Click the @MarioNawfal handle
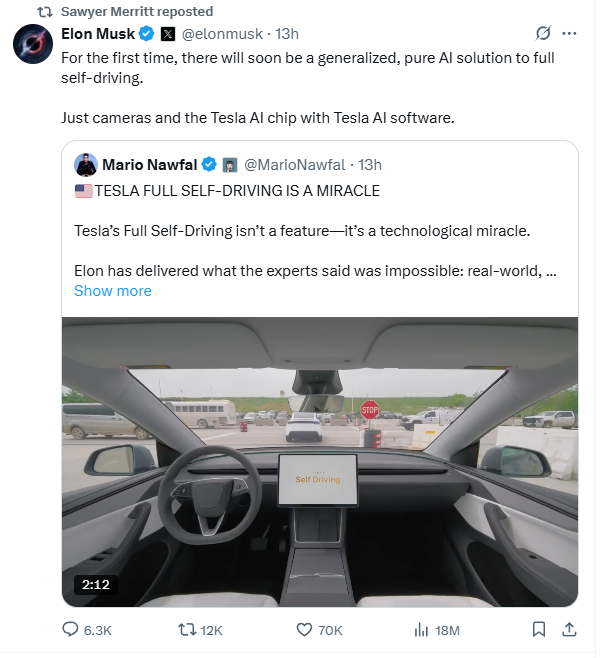 [298, 164]
